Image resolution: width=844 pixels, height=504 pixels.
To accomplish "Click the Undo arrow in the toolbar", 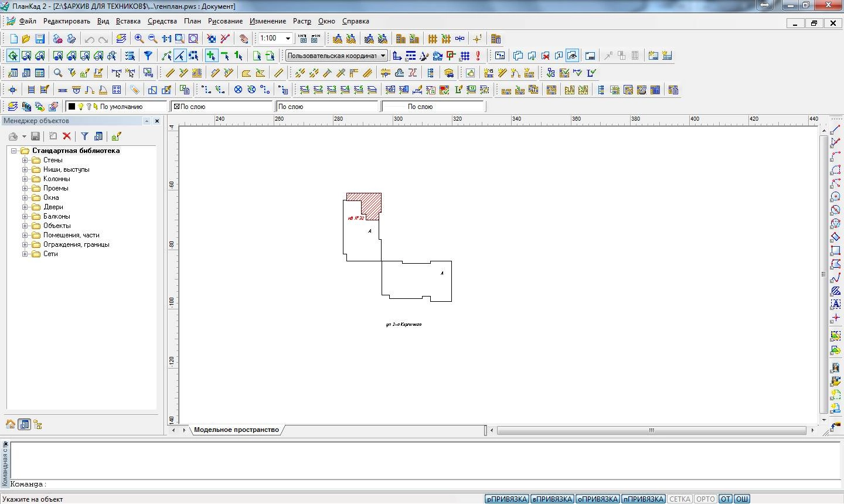I will click(90, 39).
